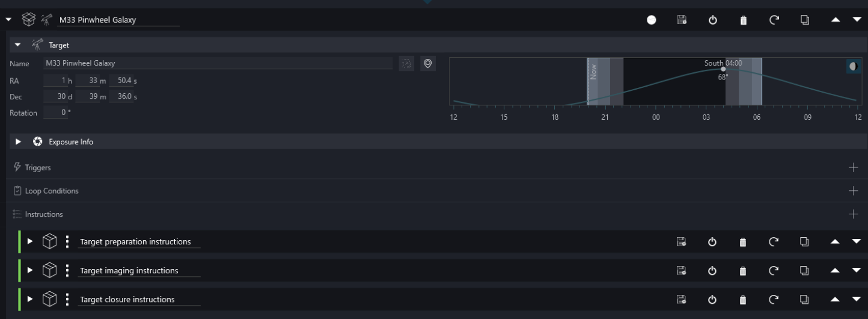Reset progress of Target preparation instructions
Image resolution: width=868 pixels, height=319 pixels.
(x=774, y=242)
